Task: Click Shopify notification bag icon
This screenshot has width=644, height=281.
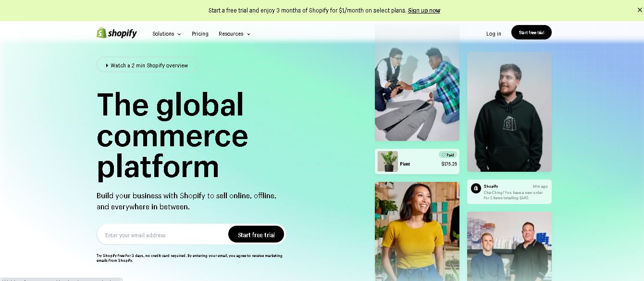Action: [476, 188]
